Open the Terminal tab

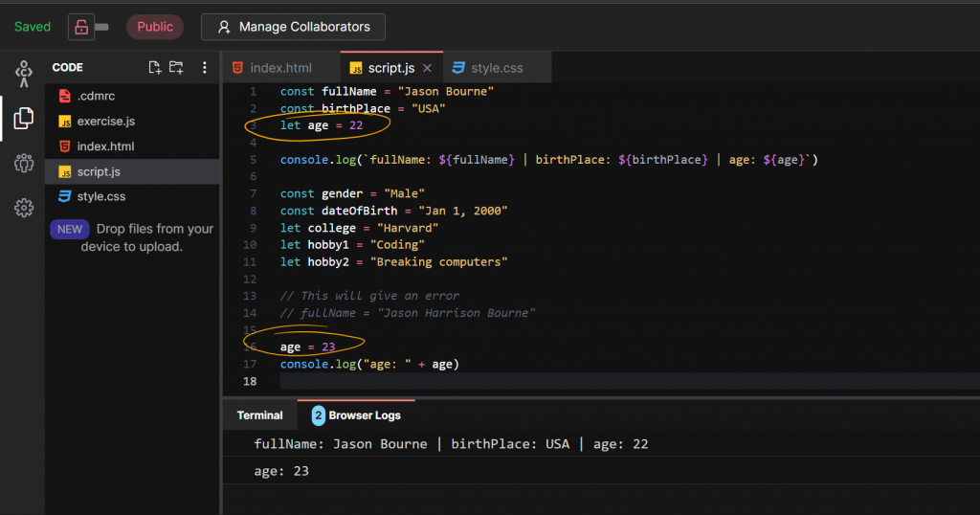[x=260, y=415]
